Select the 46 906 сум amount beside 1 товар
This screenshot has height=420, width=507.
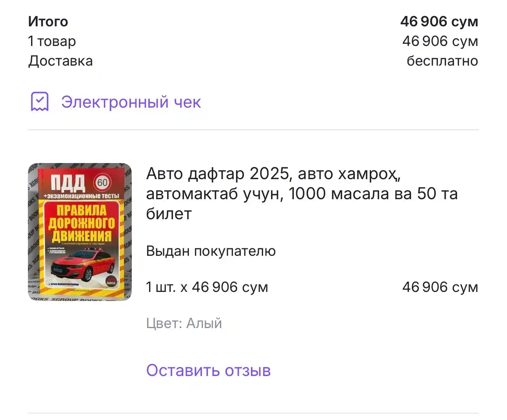440,41
